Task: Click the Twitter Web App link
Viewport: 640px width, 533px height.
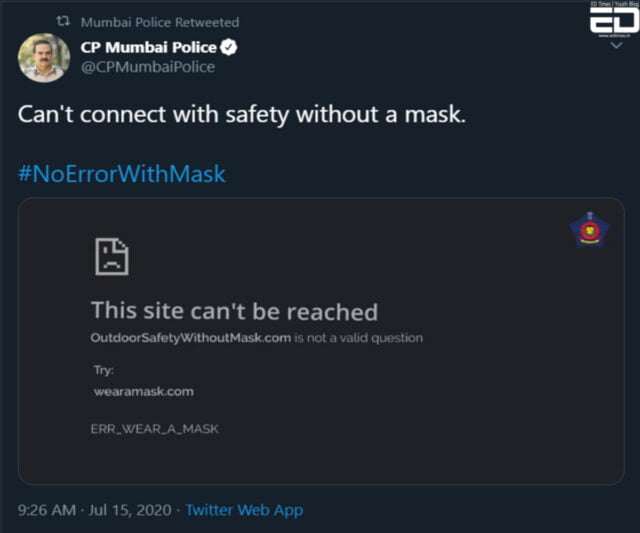Action: point(244,510)
